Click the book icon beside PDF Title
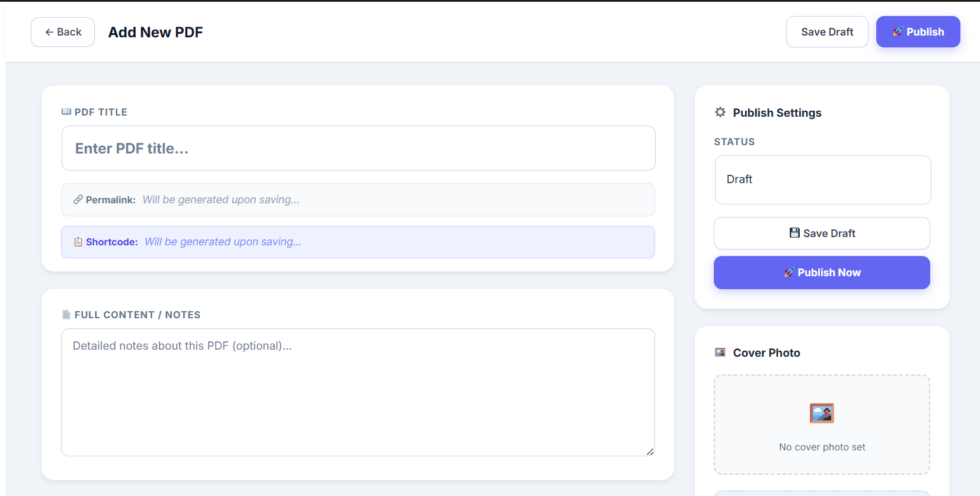980x496 pixels. click(66, 112)
